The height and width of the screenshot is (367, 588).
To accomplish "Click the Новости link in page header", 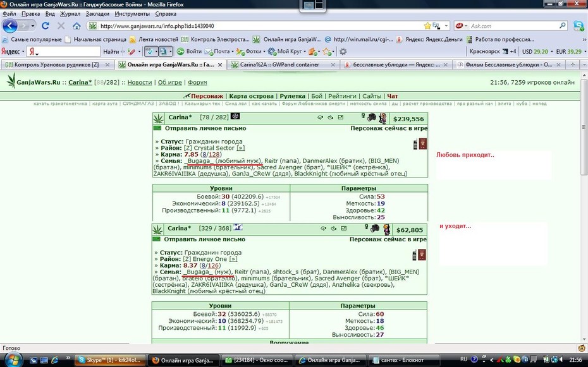I will click(x=140, y=82).
